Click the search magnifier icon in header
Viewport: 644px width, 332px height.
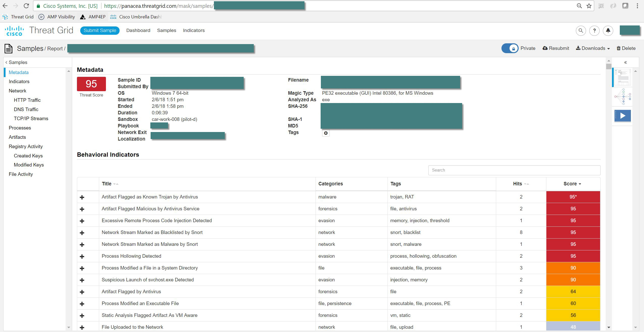tap(581, 31)
